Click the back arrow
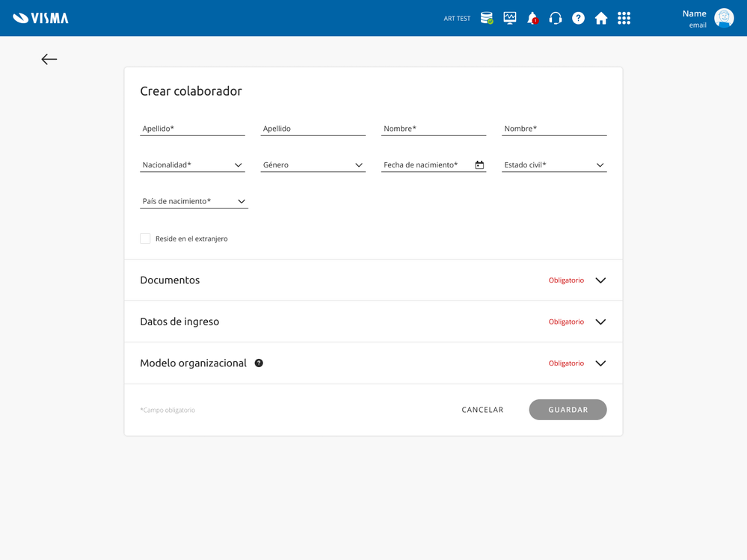This screenshot has height=560, width=747. pyautogui.click(x=49, y=59)
